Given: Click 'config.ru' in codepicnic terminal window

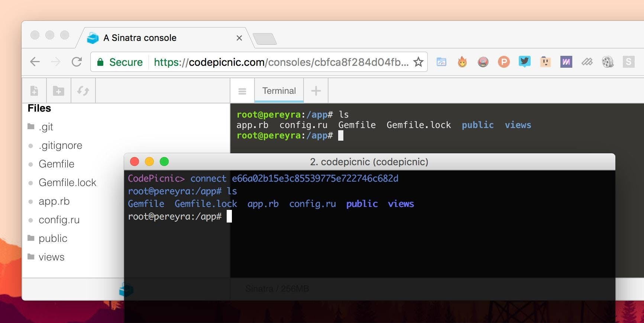Looking at the screenshot, I should pyautogui.click(x=313, y=204).
